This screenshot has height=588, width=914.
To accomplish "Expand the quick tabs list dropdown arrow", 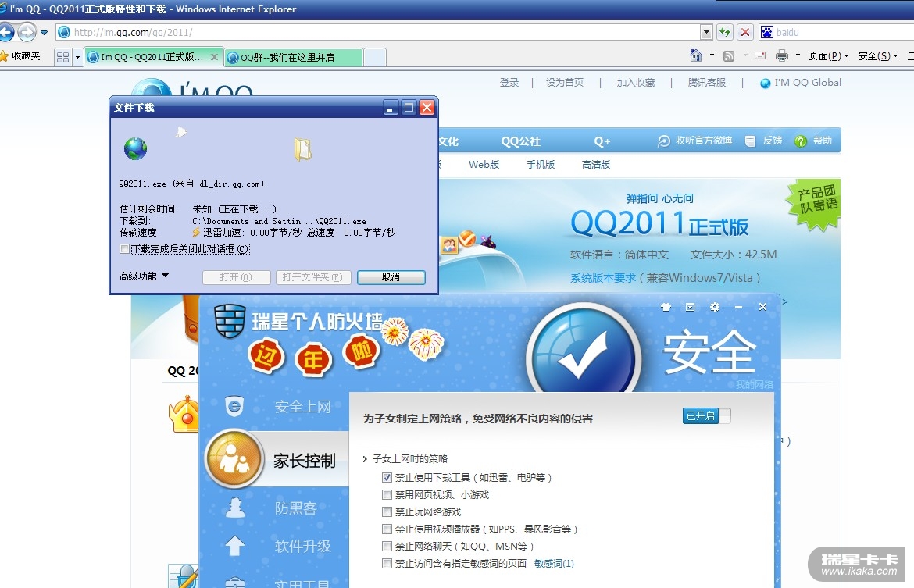I will pos(77,57).
